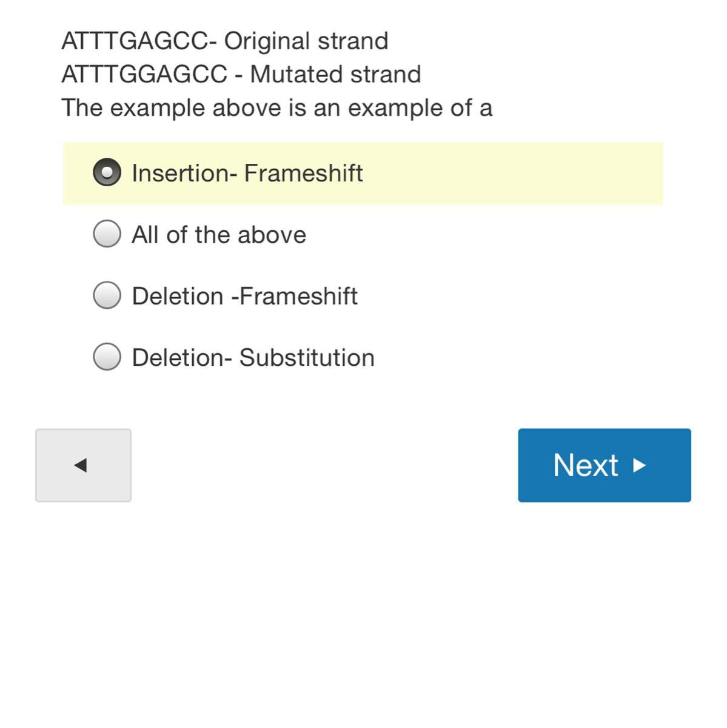Click the ATTTGAGCC original sequence text
Screen dimensions: 727x728
tap(134, 41)
